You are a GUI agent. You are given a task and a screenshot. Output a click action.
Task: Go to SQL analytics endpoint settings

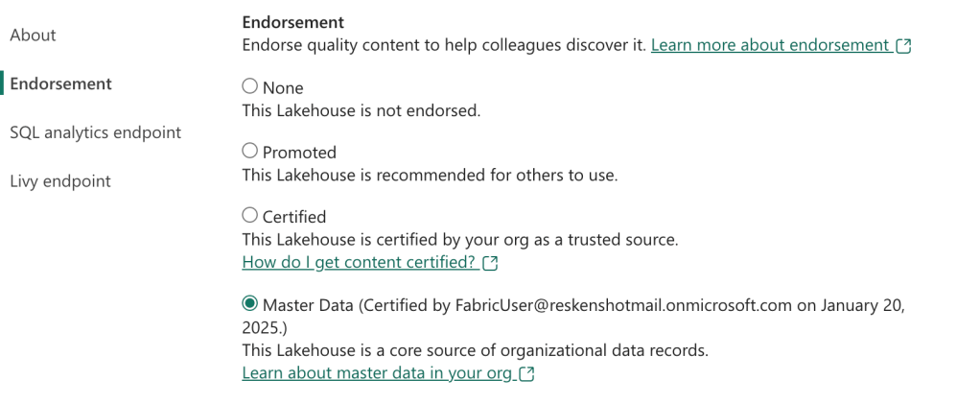click(95, 132)
